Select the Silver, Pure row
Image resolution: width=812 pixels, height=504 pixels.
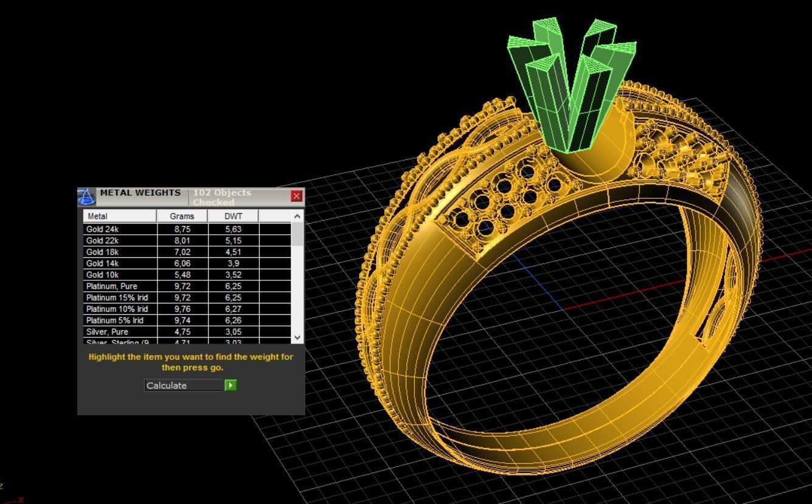[x=187, y=331]
